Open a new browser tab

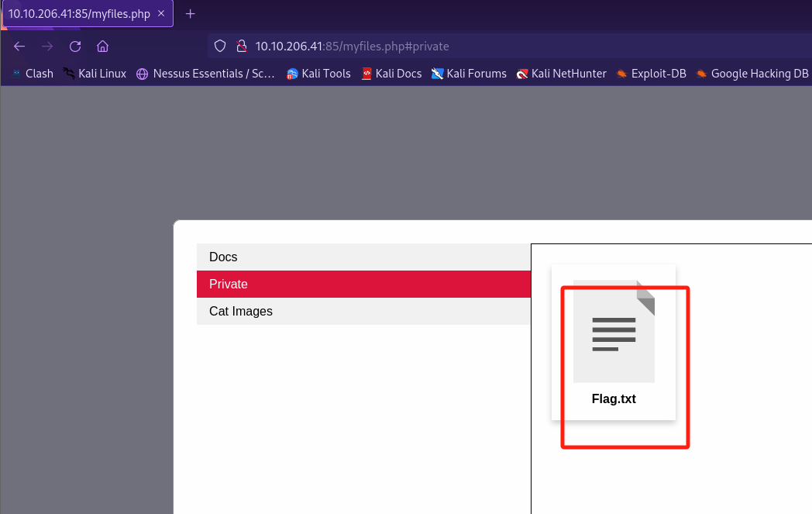191,14
